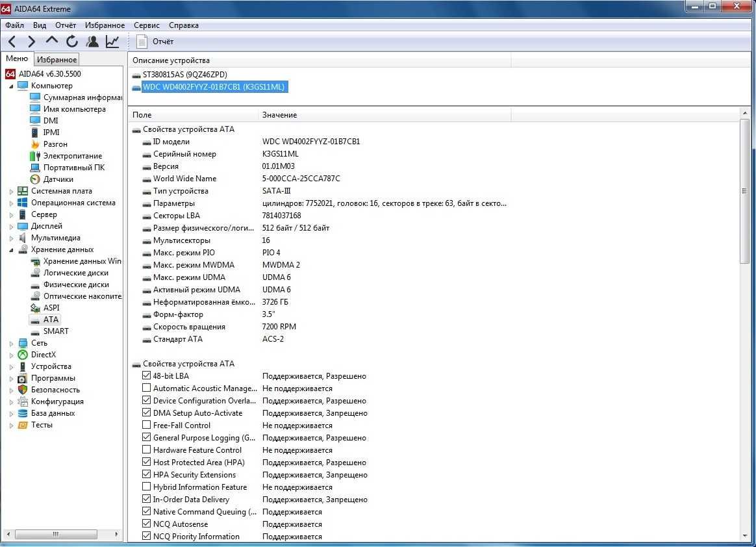Image resolution: width=756 pixels, height=547 pixels.
Task: Expand the Сервер tree node
Action: click(11, 214)
